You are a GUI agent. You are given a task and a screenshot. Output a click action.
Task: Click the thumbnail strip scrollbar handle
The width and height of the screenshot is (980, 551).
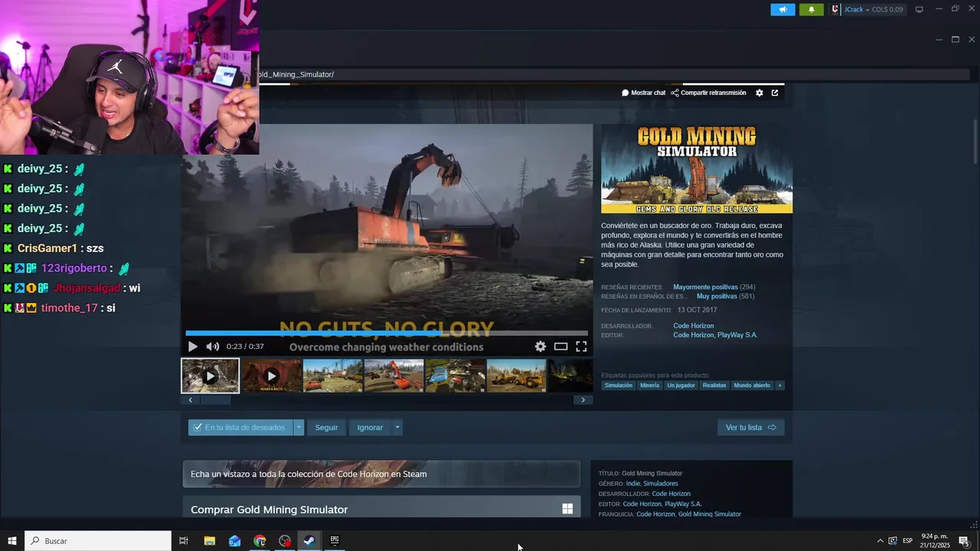215,399
